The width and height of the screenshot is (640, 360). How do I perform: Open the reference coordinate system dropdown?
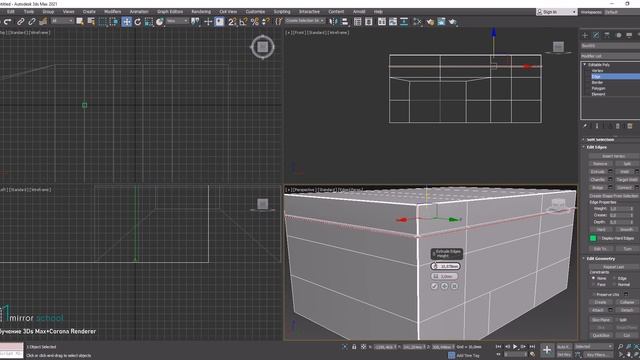[177, 21]
